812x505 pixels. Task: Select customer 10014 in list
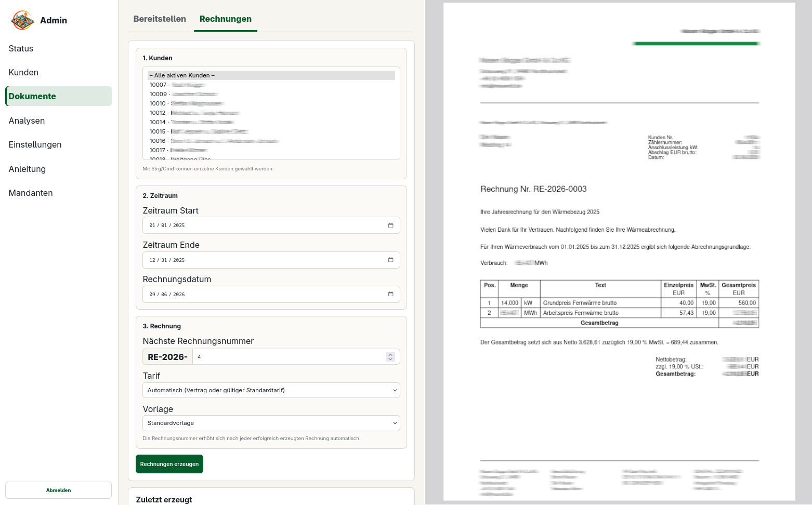click(x=271, y=122)
